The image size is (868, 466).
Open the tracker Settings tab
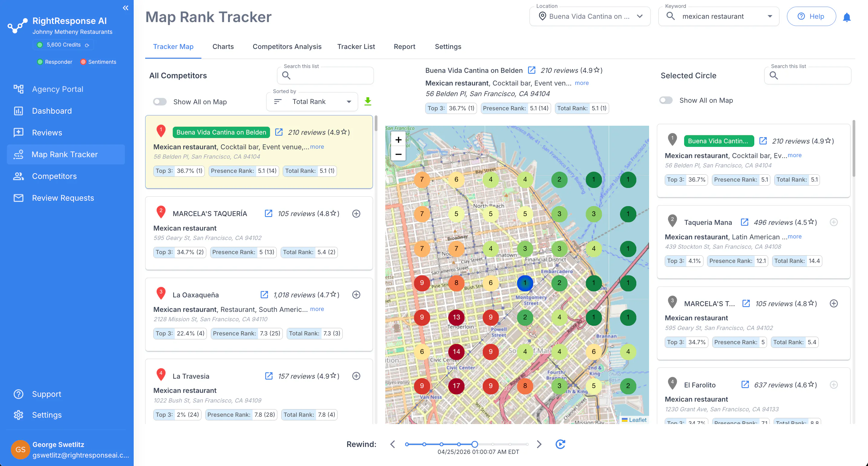448,47
